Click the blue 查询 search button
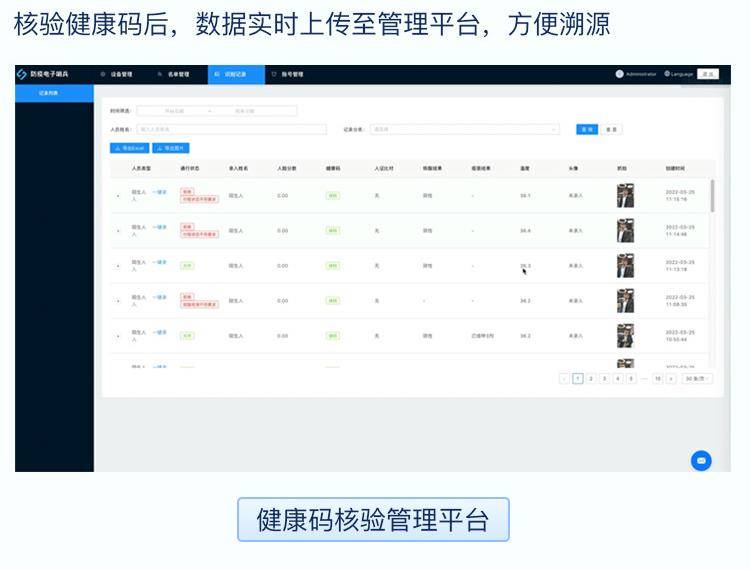Image resolution: width=750 pixels, height=570 pixels. tap(587, 129)
